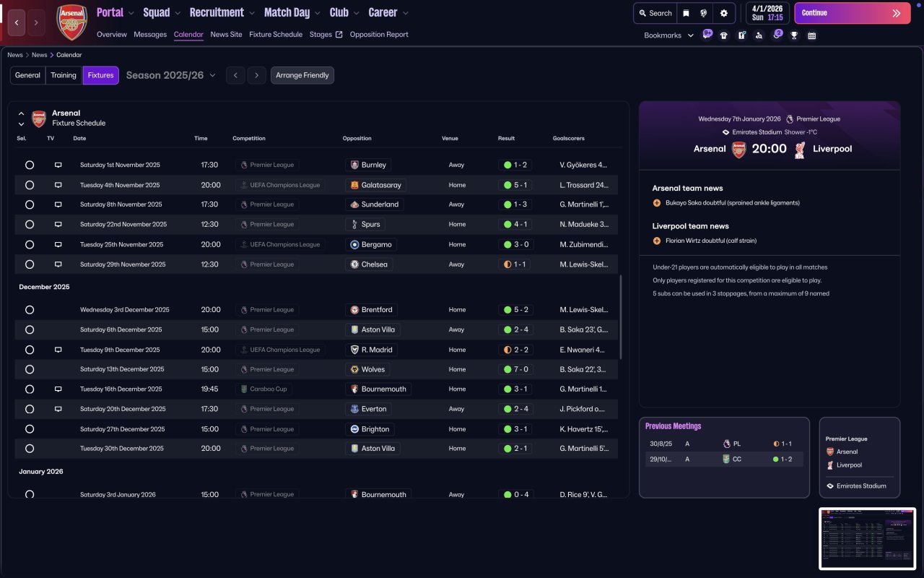Select the Sunderland fixture radio button
The height and width of the screenshot is (578, 924).
pyautogui.click(x=30, y=204)
